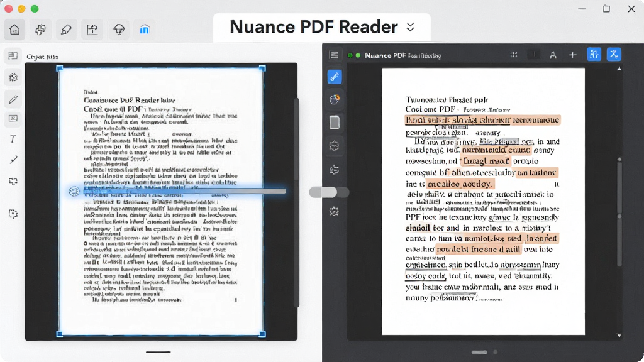Viewport: 644px width, 362px height.
Task: Click the first orange highlighted line in right document
Action: pyautogui.click(x=482, y=120)
